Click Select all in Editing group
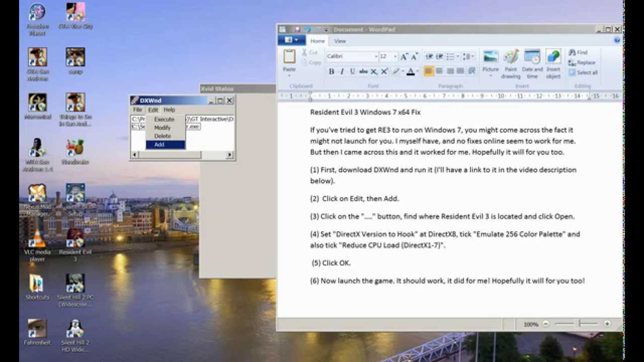The height and width of the screenshot is (362, 644). tap(583, 72)
